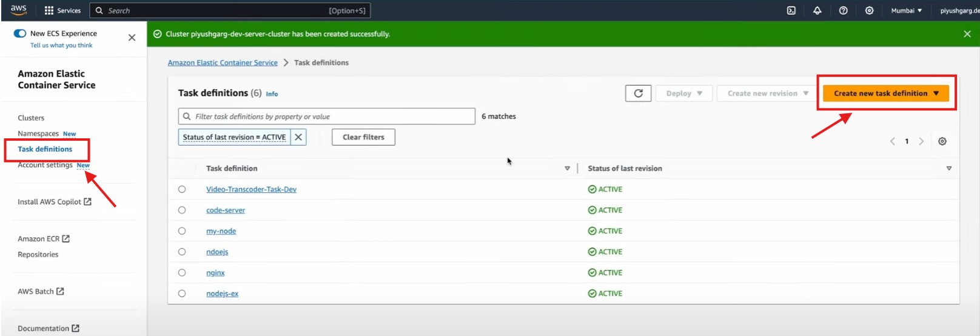Screen dimensions: 980x336
Task: Go to next page of results
Action: click(x=921, y=141)
